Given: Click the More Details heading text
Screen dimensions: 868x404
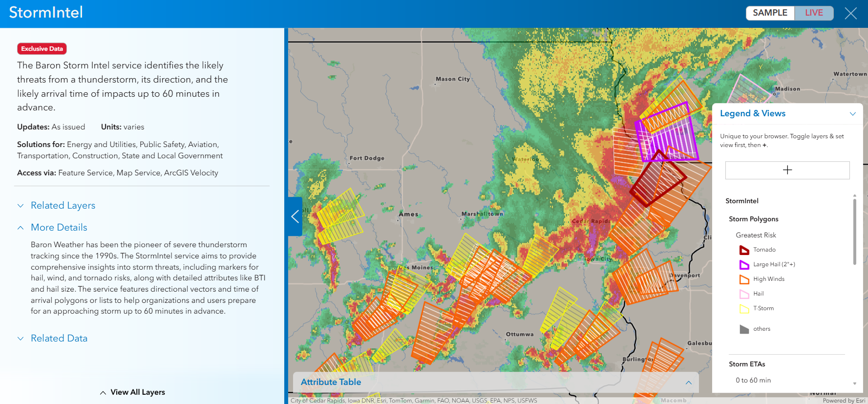Looking at the screenshot, I should [x=59, y=228].
